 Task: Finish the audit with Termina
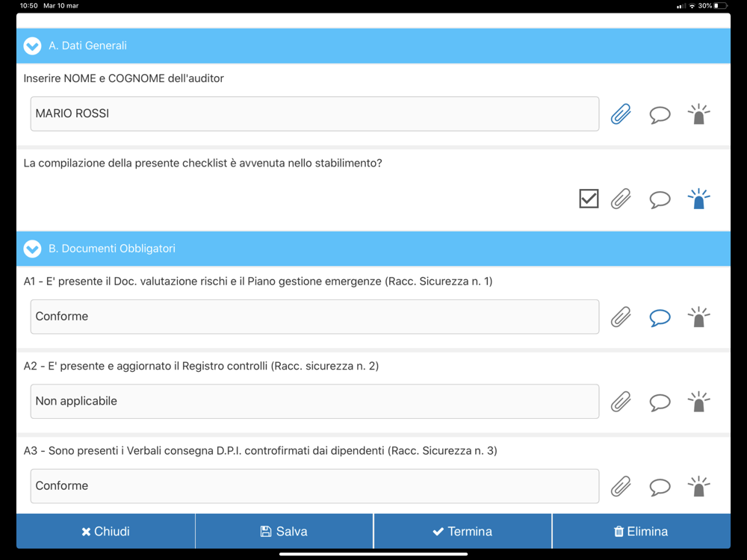pos(462,532)
